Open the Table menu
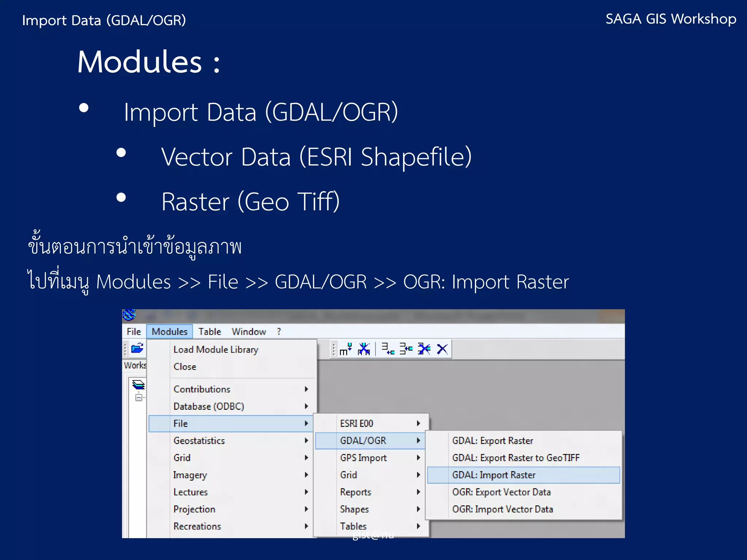Screen dimensions: 747x560 click(x=210, y=331)
